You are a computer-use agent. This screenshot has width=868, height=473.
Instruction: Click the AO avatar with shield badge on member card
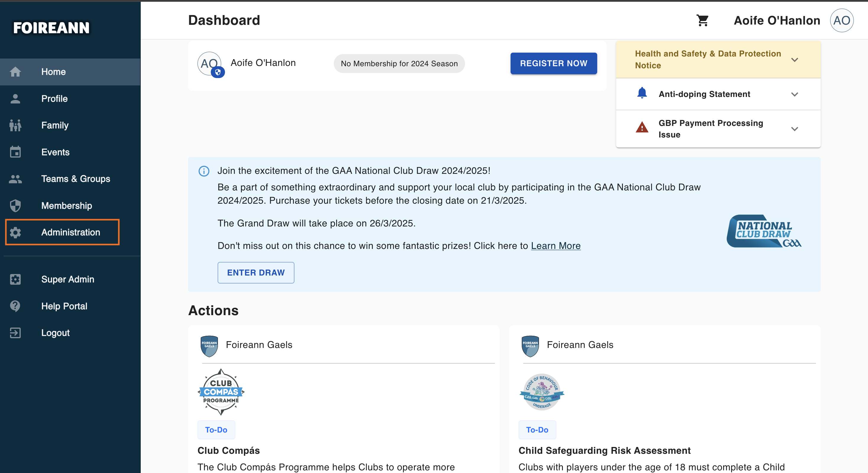210,64
